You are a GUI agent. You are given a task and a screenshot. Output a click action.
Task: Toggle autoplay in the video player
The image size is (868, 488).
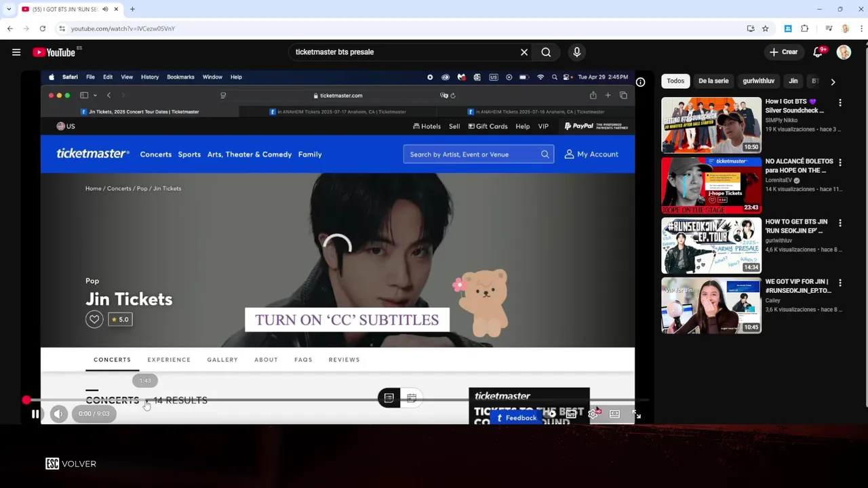[551, 414]
